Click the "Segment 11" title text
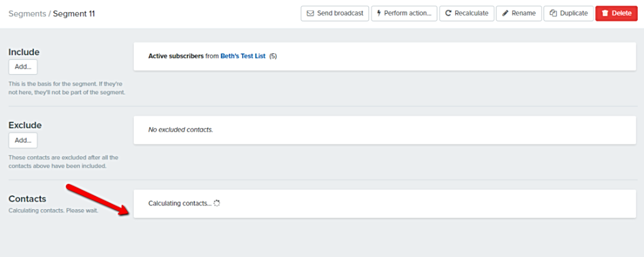Screen dimensions: 644x257 point(74,14)
